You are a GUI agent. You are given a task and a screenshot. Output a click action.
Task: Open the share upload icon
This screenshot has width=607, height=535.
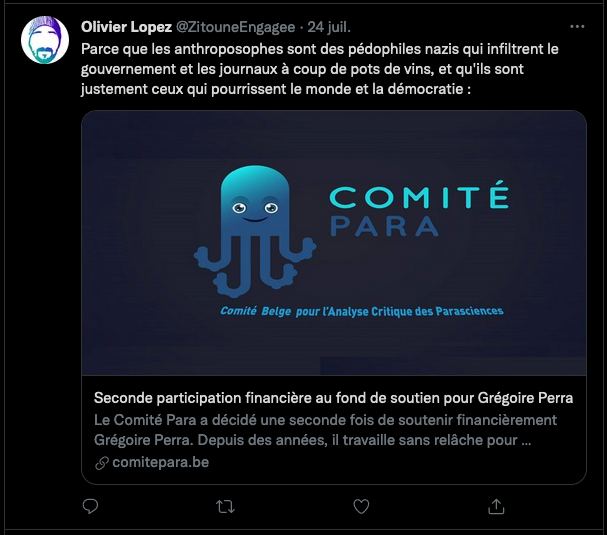[x=496, y=506]
